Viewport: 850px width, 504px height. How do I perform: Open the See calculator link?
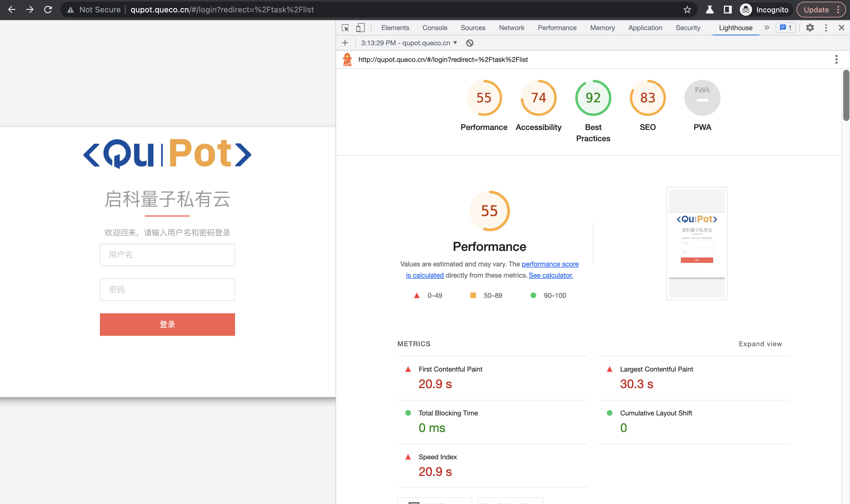click(551, 275)
